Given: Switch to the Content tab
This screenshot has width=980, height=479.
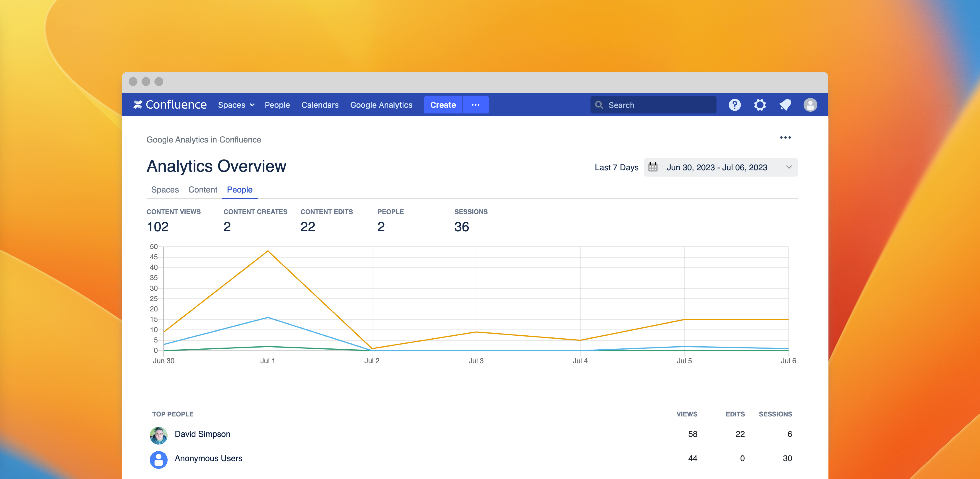Looking at the screenshot, I should coord(203,190).
